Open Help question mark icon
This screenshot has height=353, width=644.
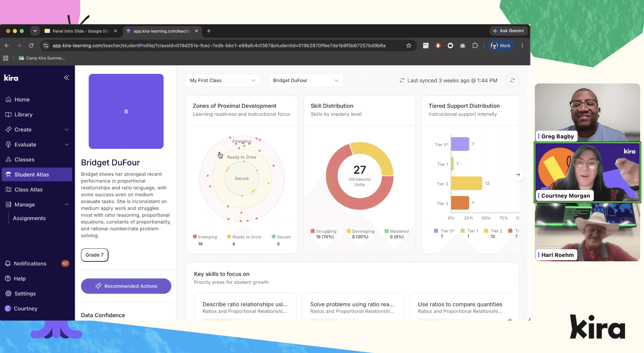tap(8, 279)
